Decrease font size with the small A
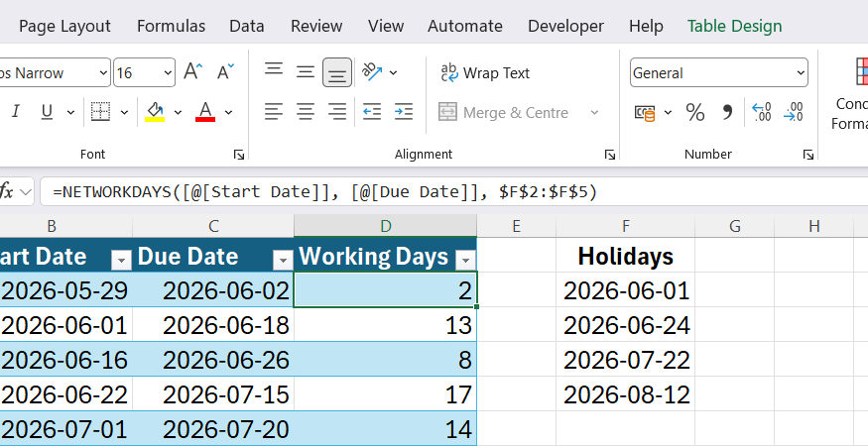868x446 pixels. click(225, 72)
